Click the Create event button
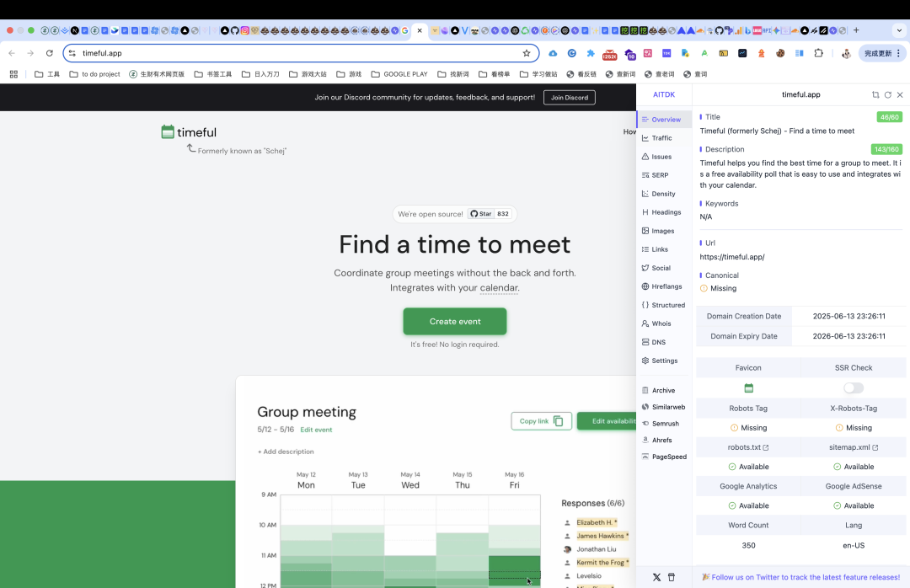The height and width of the screenshot is (588, 910). [455, 322]
